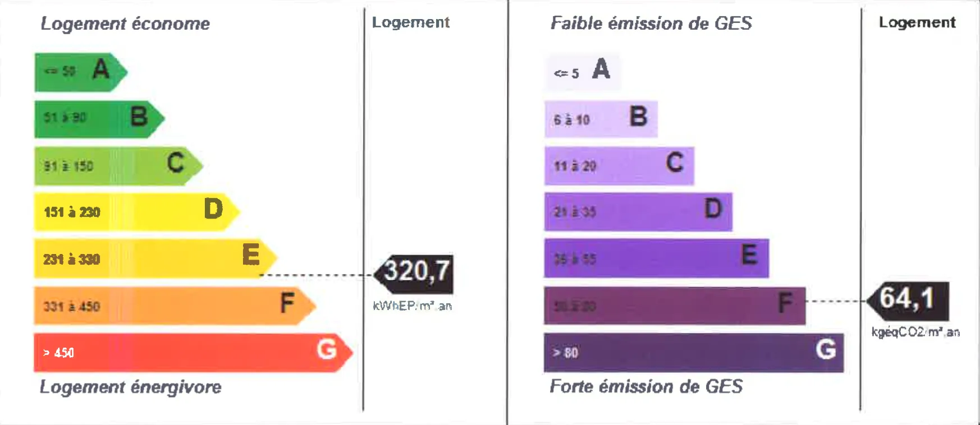
Task: Click the dark GES class F bar
Action: pos(675,306)
